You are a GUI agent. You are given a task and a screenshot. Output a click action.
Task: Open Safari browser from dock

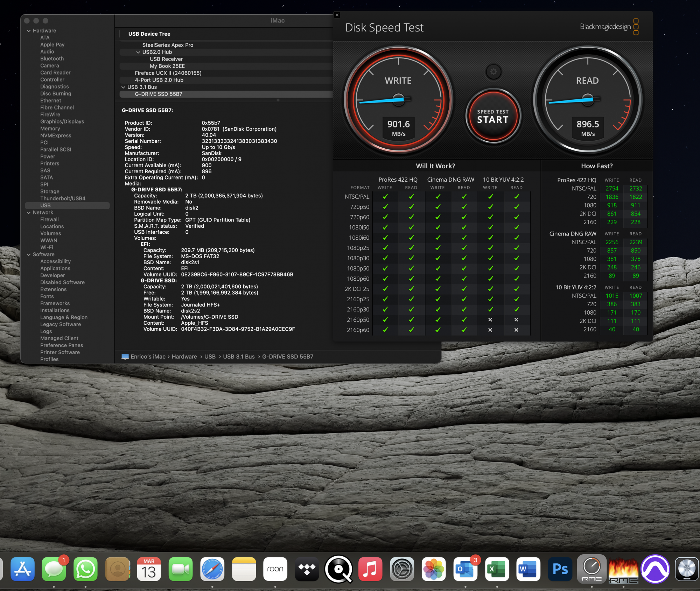pos(212,569)
